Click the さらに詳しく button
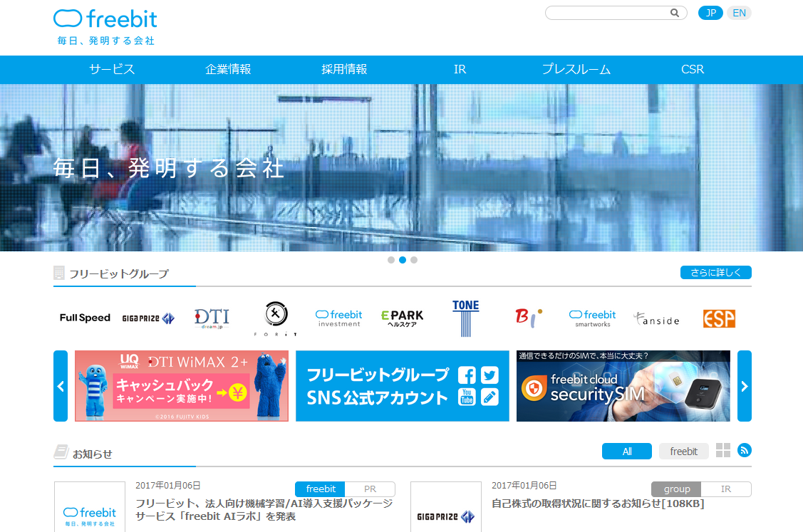Screen dimensions: 803x532 click(715, 272)
